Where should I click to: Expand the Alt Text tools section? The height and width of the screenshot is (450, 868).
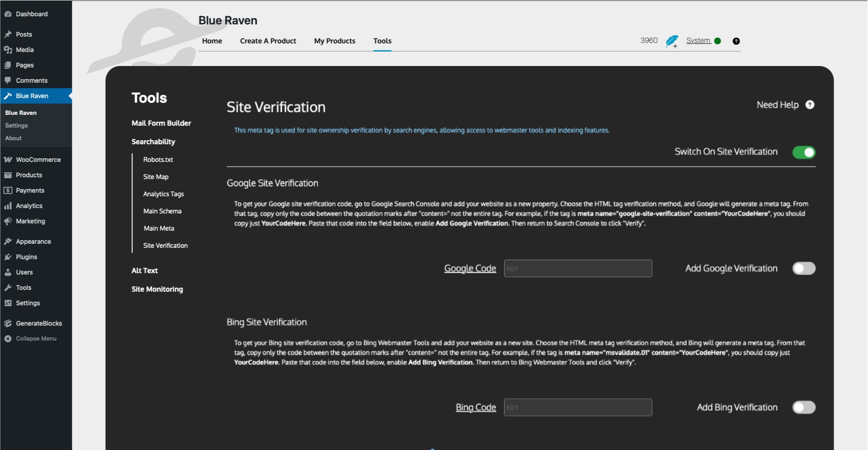[145, 270]
